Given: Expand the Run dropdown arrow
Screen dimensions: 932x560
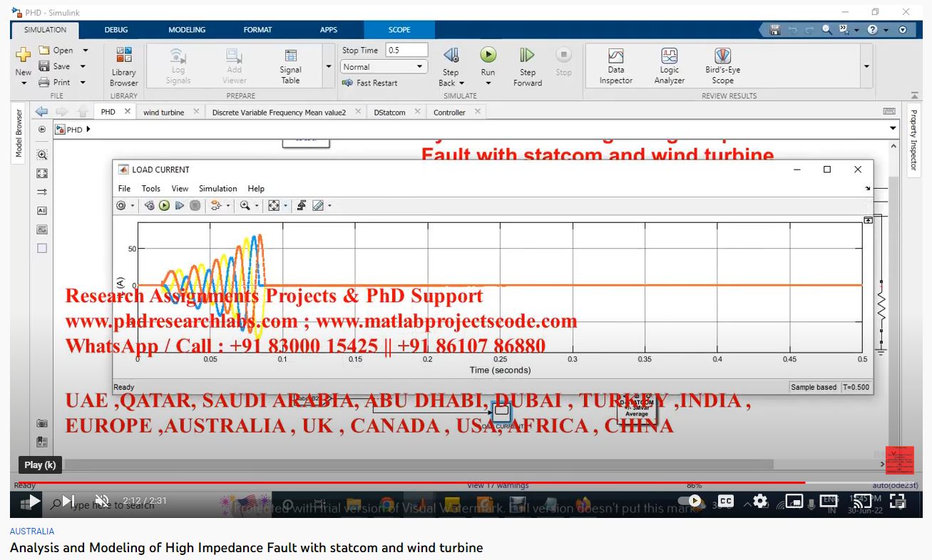Looking at the screenshot, I should 488,83.
